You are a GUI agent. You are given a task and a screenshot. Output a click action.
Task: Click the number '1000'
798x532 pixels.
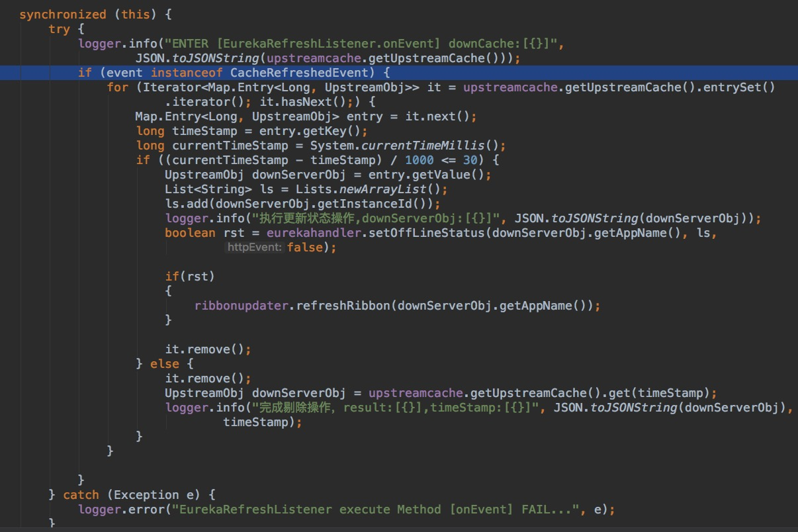pos(418,159)
